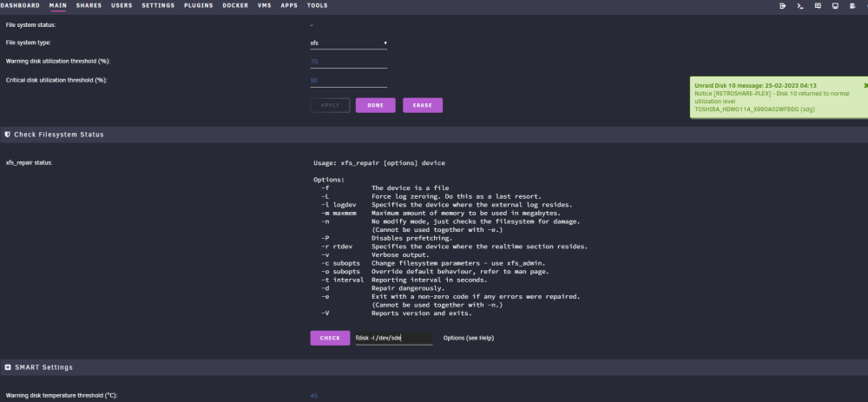This screenshot has width=868, height=402.
Task: Click the 'Verbose output.' option line
Action: [x=400, y=254]
